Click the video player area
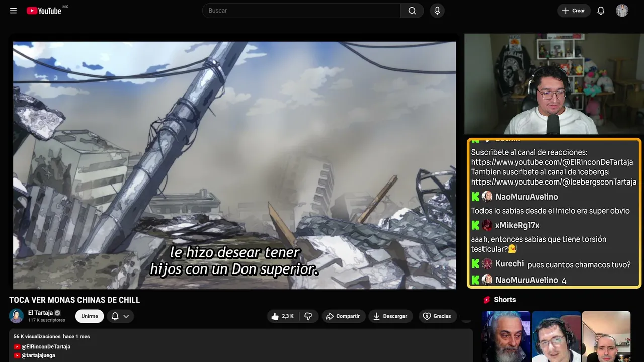644x362 pixels. [x=234, y=165]
